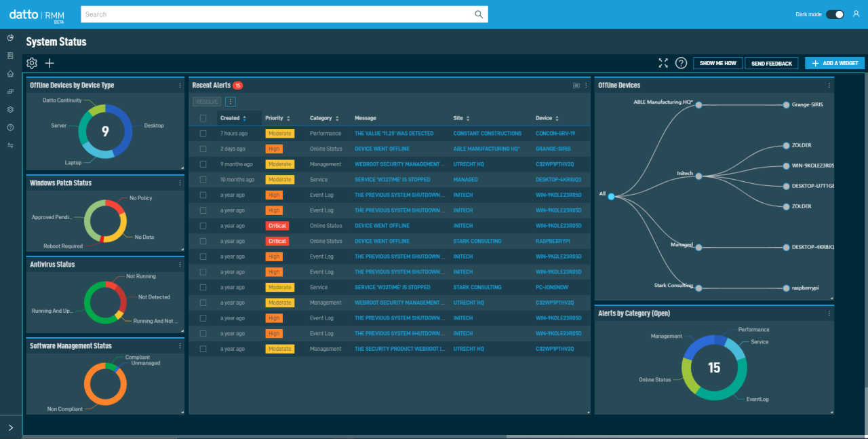Click the Send Feedback button
Viewport: 868px width, 439px height.
[771, 63]
